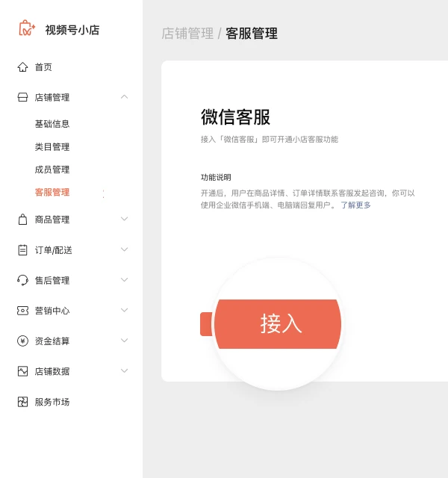Click the 视频号小店 title text
This screenshot has width=448, height=478.
[72, 30]
